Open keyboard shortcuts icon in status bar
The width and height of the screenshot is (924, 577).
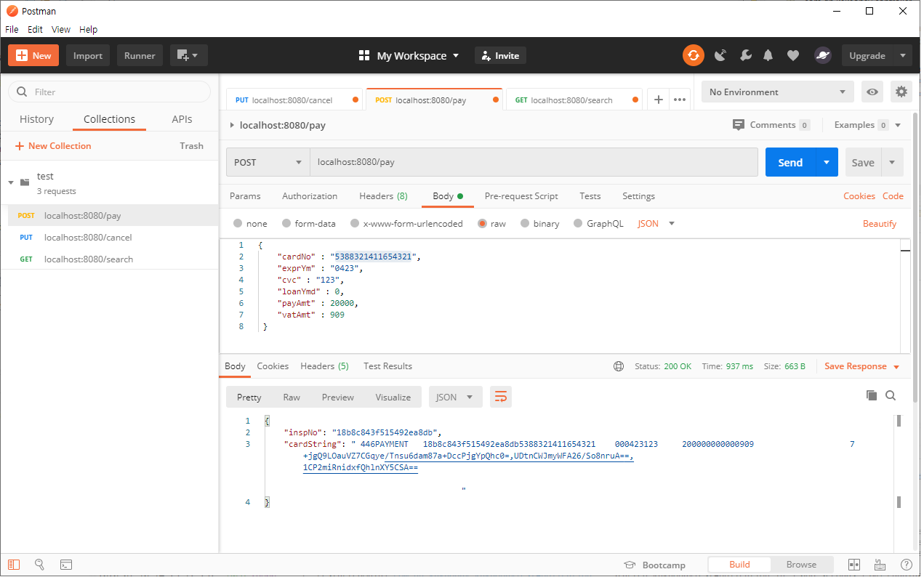(x=880, y=565)
